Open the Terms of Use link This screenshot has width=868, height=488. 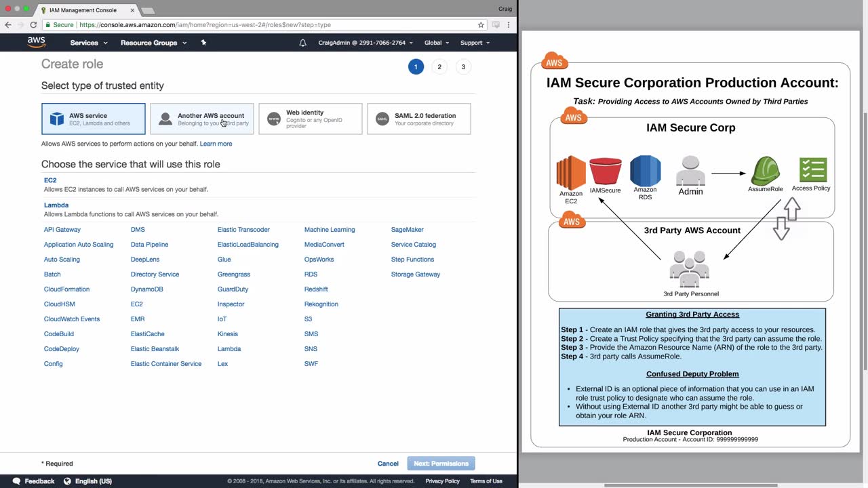click(486, 481)
